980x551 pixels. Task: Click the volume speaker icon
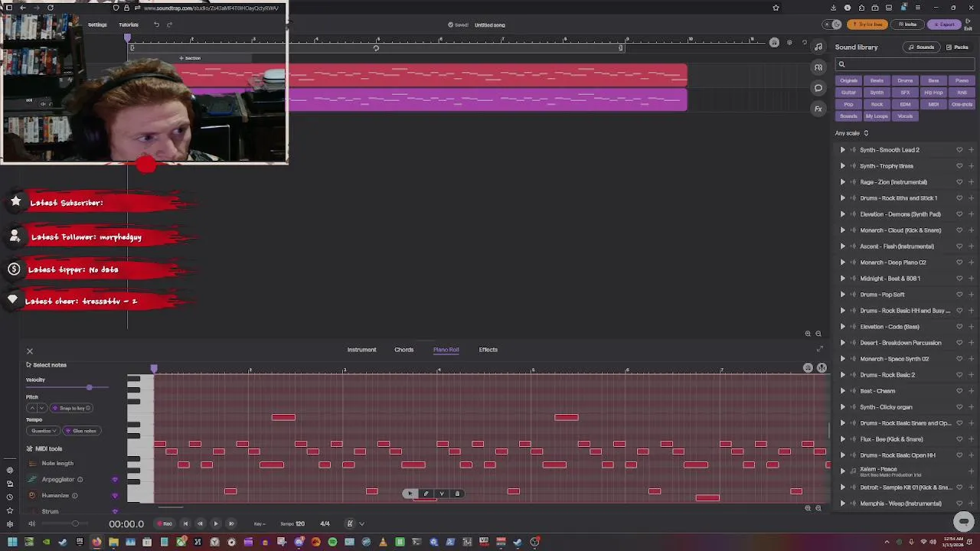[x=31, y=524]
